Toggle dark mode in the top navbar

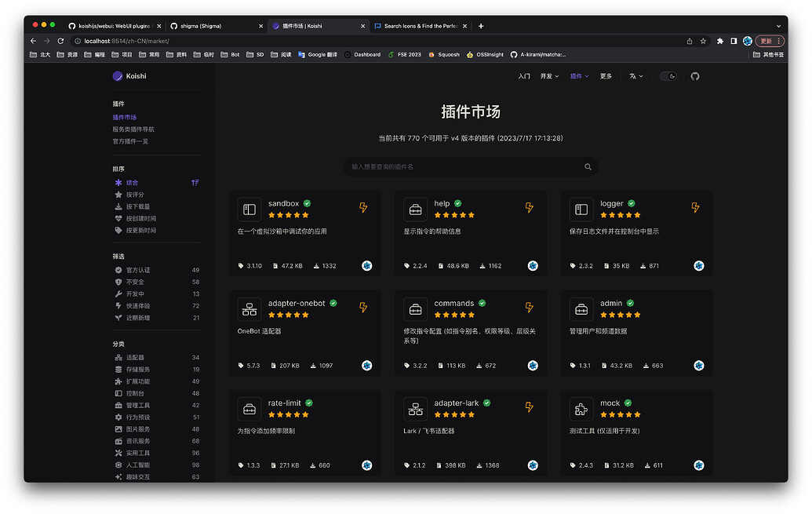pos(668,76)
